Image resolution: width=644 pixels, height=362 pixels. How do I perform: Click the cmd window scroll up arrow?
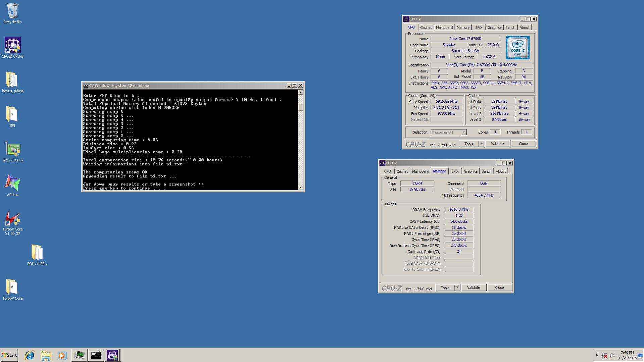(x=301, y=92)
